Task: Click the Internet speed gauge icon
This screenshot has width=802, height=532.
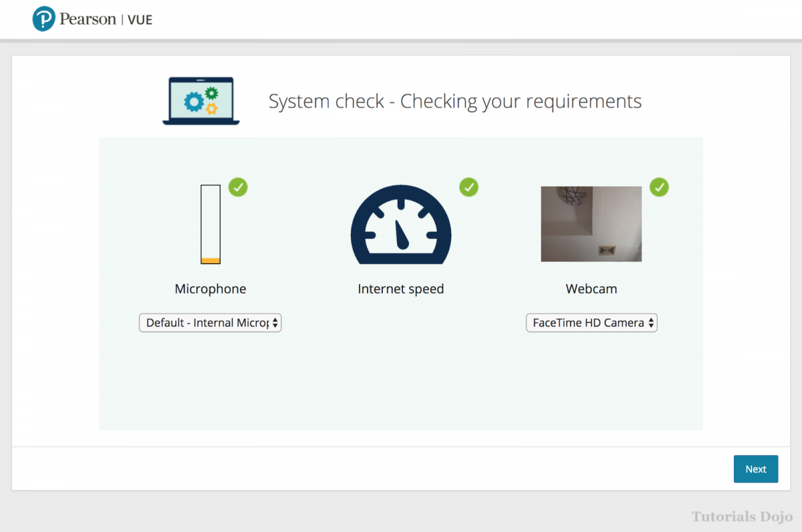Action: point(401,225)
